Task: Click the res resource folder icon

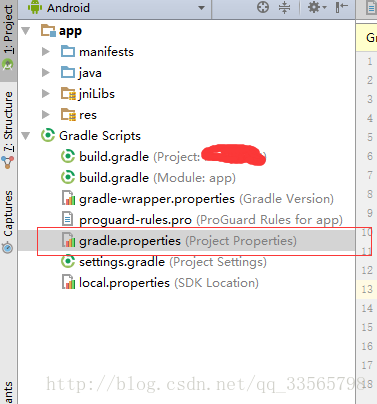Action: (69, 115)
